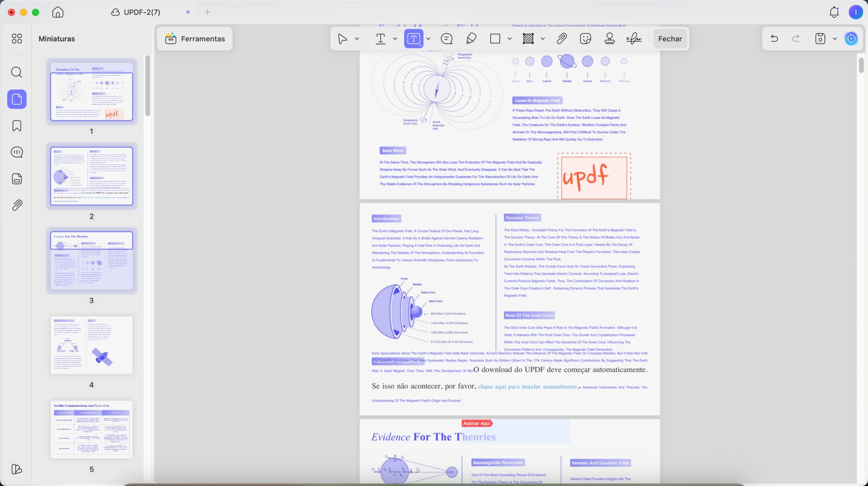Select the hatched area redact tool
Viewport: 868px width, 486px height.
click(x=528, y=39)
